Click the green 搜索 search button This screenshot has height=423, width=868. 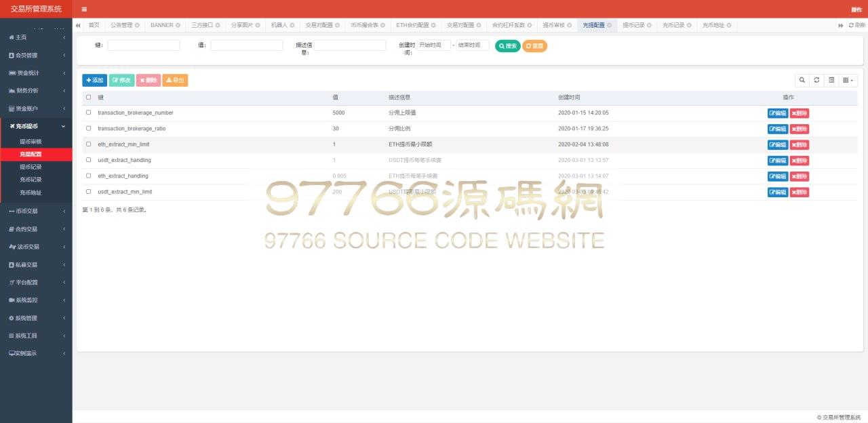click(508, 46)
